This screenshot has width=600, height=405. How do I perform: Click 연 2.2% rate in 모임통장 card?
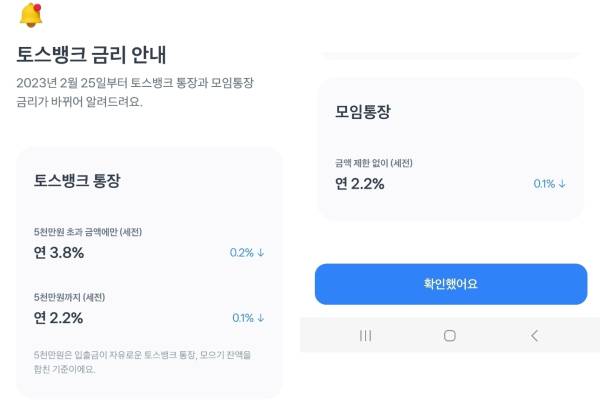click(360, 184)
